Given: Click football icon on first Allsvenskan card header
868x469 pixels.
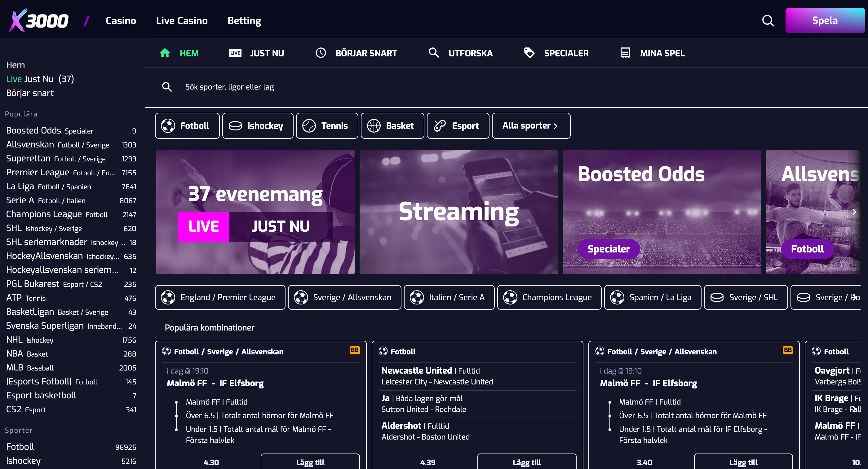Looking at the screenshot, I should (166, 351).
